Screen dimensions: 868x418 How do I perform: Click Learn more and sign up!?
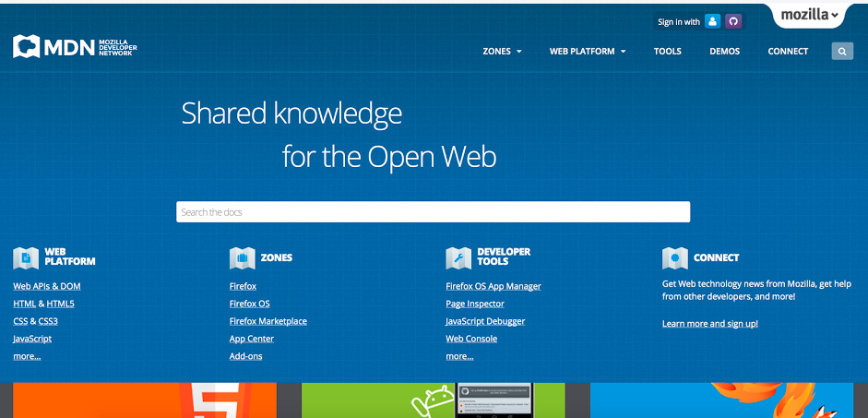click(x=710, y=324)
